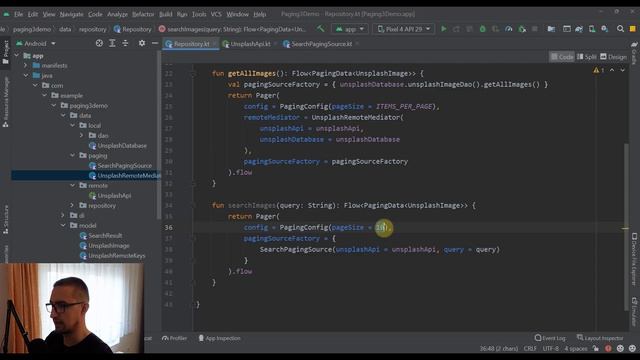Image resolution: width=640 pixels, height=360 pixels.
Task: Click the UTF-8 encoding in the status bar
Action: tap(551, 349)
